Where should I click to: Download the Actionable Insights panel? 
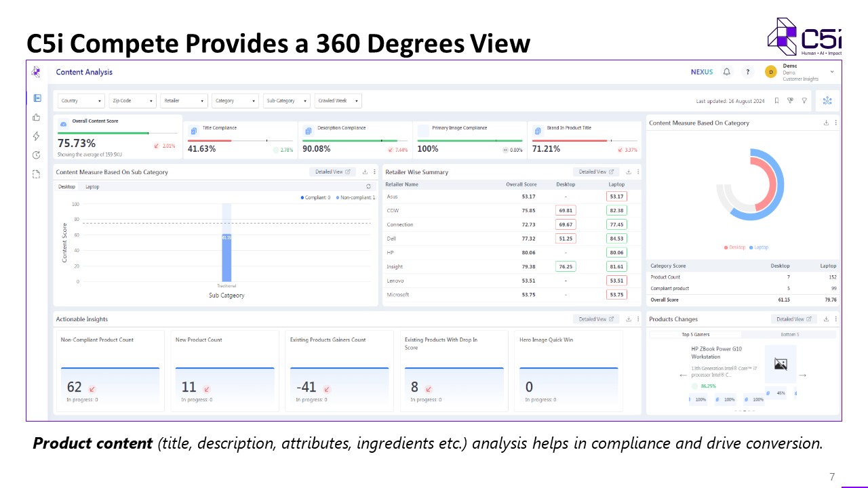tap(629, 319)
